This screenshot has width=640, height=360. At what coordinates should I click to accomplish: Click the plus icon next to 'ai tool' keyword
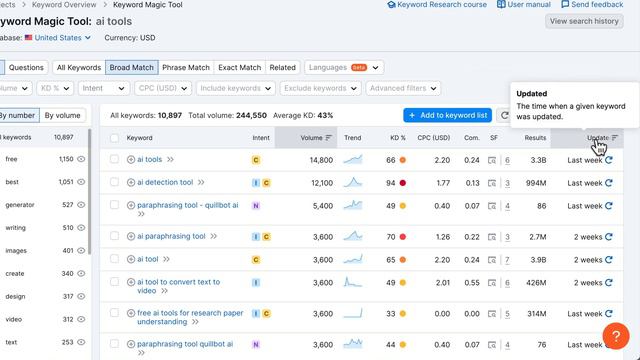coord(131,259)
